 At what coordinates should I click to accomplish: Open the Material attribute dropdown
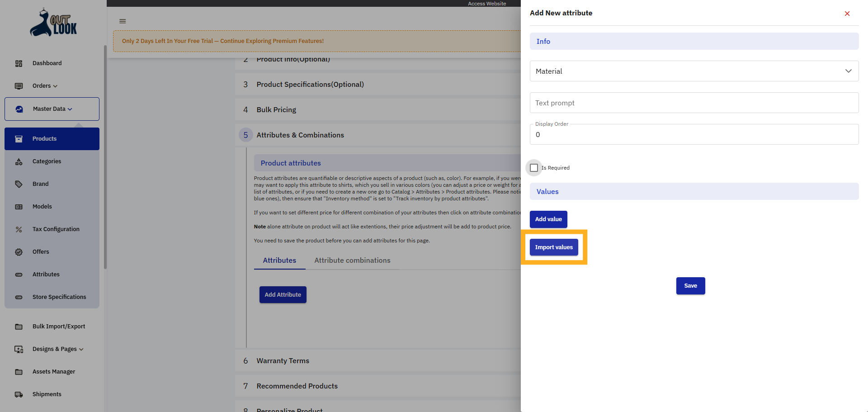(x=848, y=71)
